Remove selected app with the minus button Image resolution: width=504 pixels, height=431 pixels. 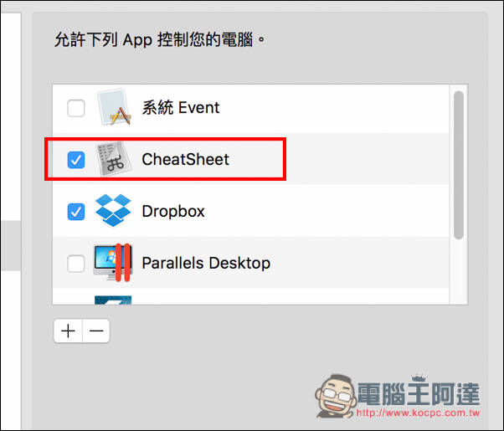click(96, 331)
